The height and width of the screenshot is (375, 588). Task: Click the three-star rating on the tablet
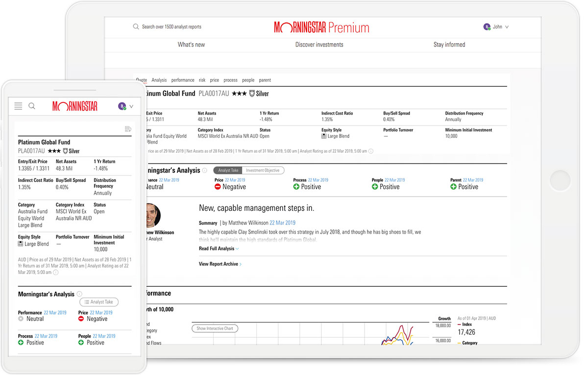(240, 94)
